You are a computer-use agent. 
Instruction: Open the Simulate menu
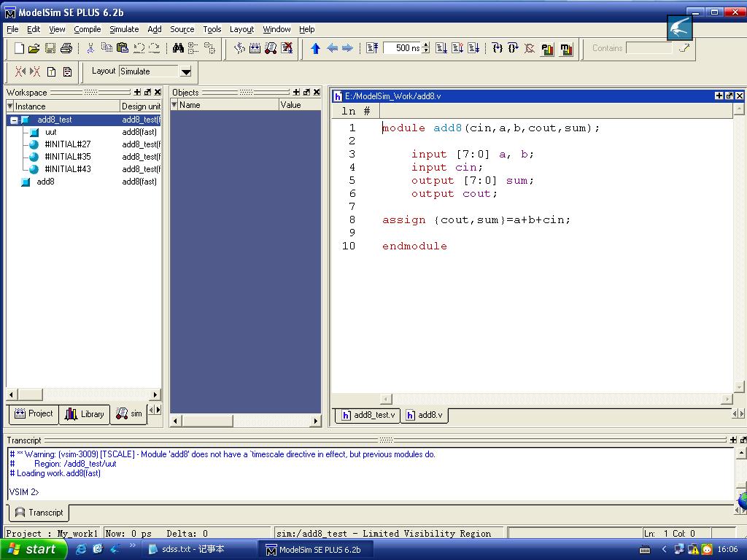pos(124,29)
